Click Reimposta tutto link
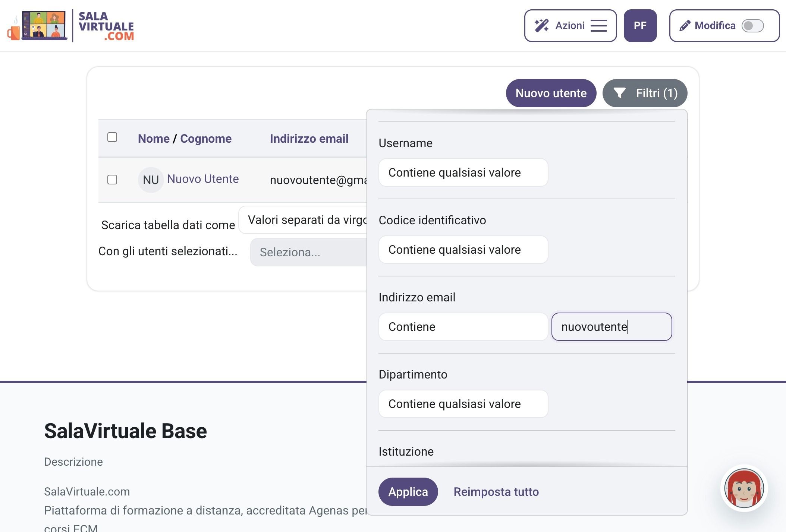Image resolution: width=786 pixels, height=532 pixels. tap(496, 492)
